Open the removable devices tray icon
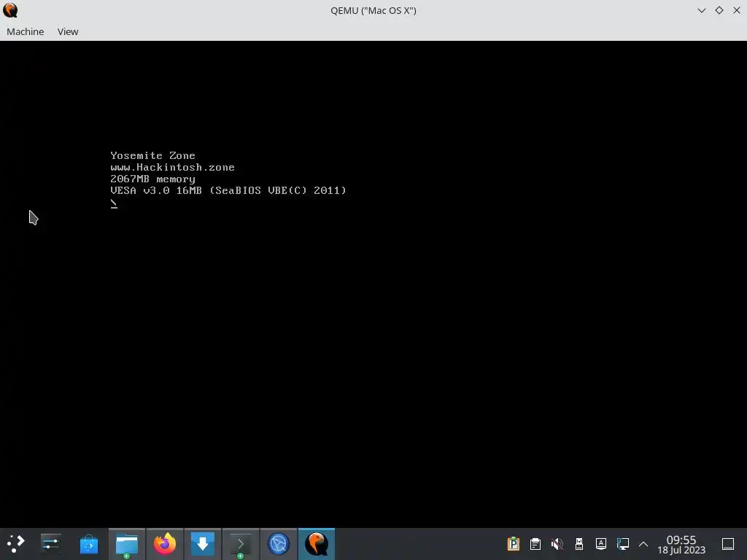747x560 pixels. click(x=578, y=543)
